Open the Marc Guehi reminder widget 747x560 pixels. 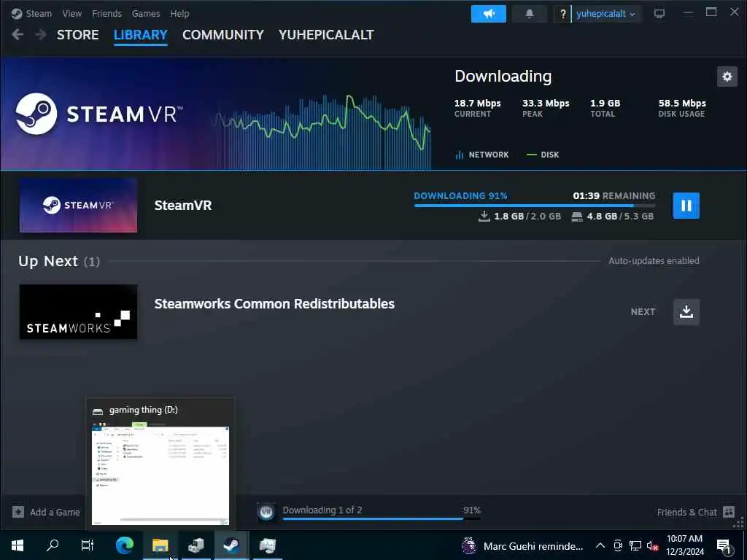[x=522, y=545]
